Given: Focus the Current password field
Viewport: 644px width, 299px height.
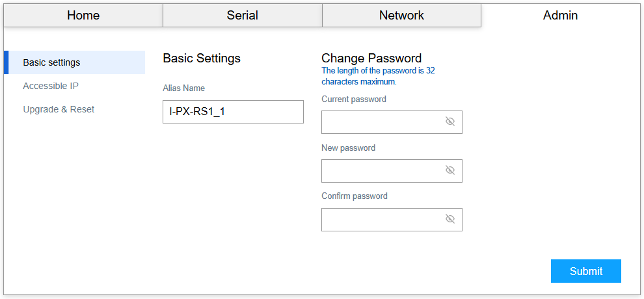Looking at the screenshot, I should point(381,122).
